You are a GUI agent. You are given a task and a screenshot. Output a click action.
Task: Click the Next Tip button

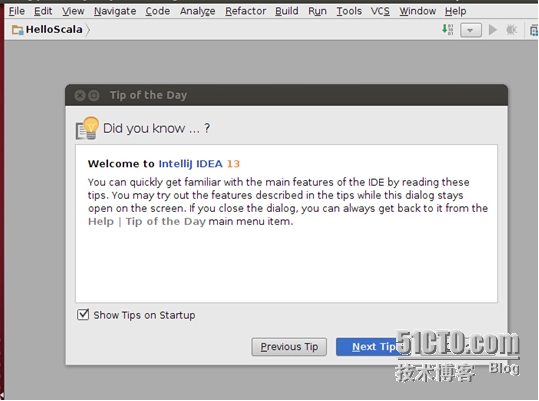(x=373, y=347)
